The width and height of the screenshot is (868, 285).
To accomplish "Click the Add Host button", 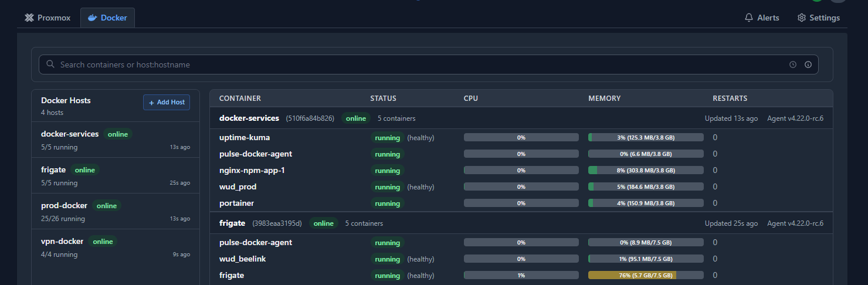I will pos(167,102).
